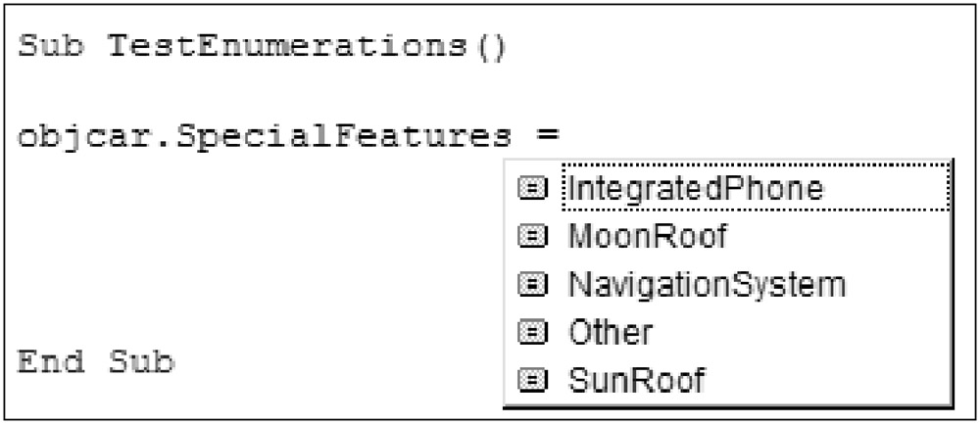Choose SunRoof from the member list
Image resolution: width=980 pixels, height=424 pixels.
point(635,380)
